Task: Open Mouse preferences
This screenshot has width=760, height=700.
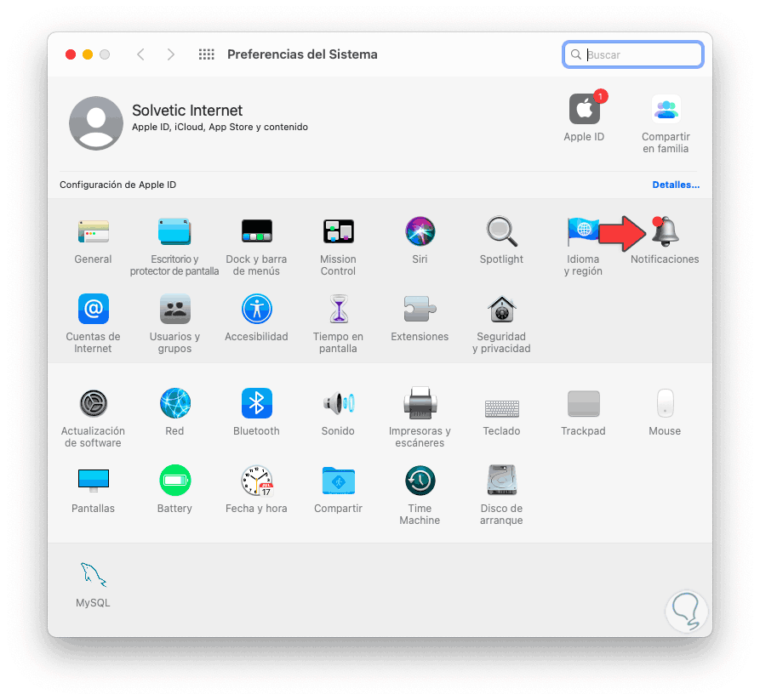Action: pyautogui.click(x=665, y=403)
